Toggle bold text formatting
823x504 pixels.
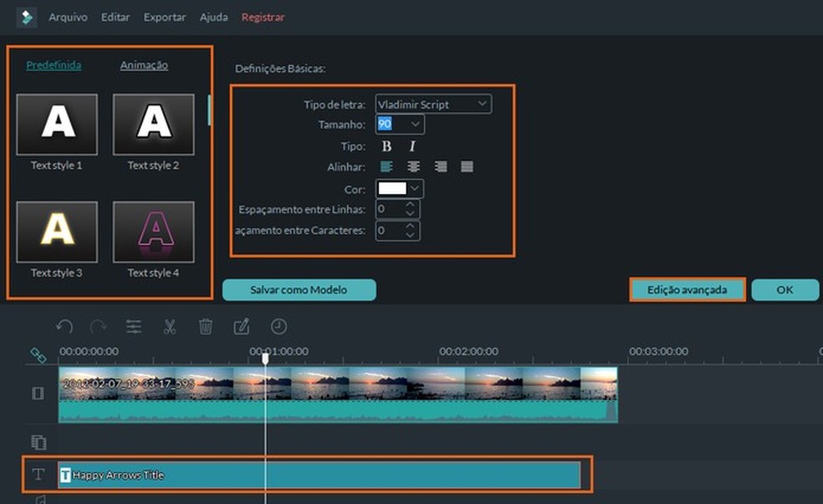(x=386, y=146)
